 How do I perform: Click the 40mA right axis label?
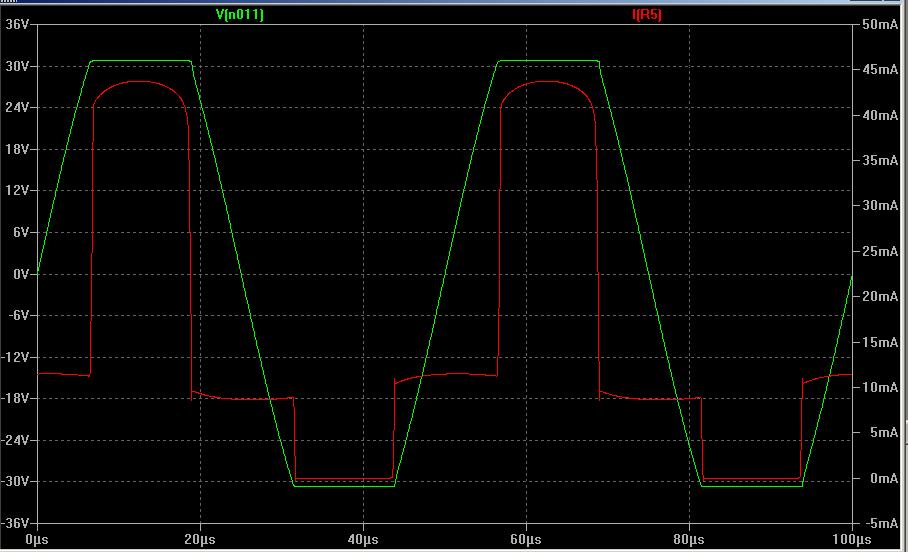click(x=880, y=115)
